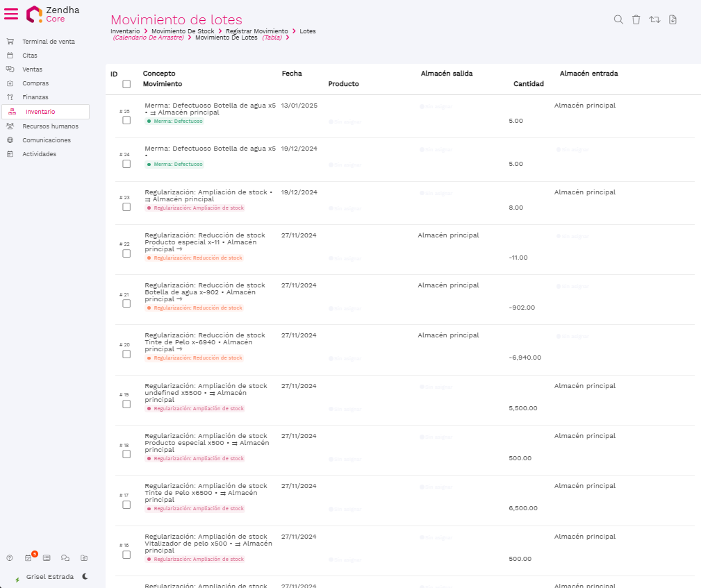Select the checkbox for row #25
The height and width of the screenshot is (588, 701).
[126, 120]
